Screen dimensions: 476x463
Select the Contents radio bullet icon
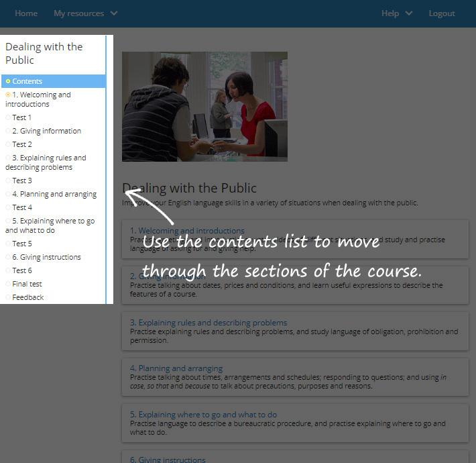(8, 81)
